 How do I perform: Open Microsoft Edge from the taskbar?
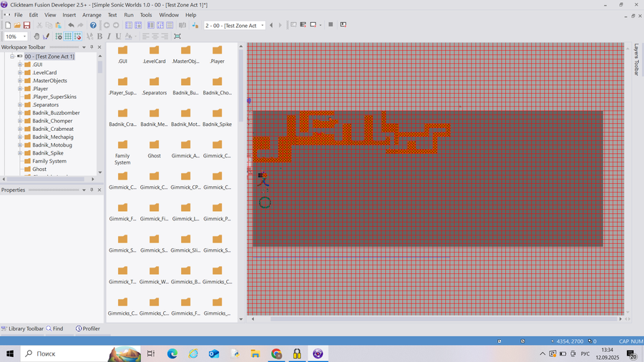[x=172, y=353]
